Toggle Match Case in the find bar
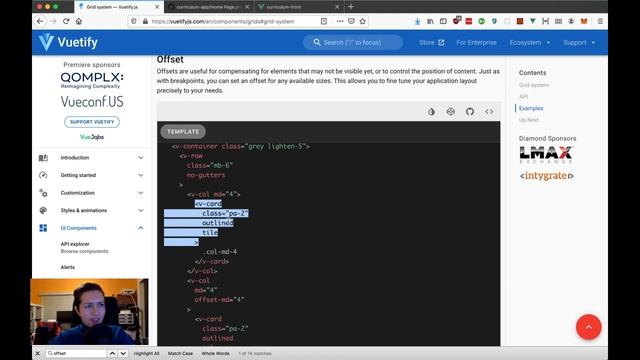This screenshot has height=360, width=640. (x=180, y=353)
